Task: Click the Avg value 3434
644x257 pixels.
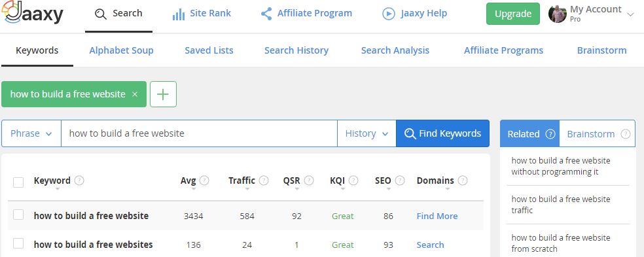Action: [194, 216]
